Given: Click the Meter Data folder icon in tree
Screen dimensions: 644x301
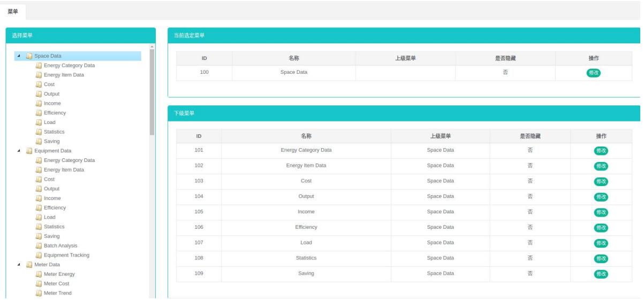Looking at the screenshot, I should point(29,265).
